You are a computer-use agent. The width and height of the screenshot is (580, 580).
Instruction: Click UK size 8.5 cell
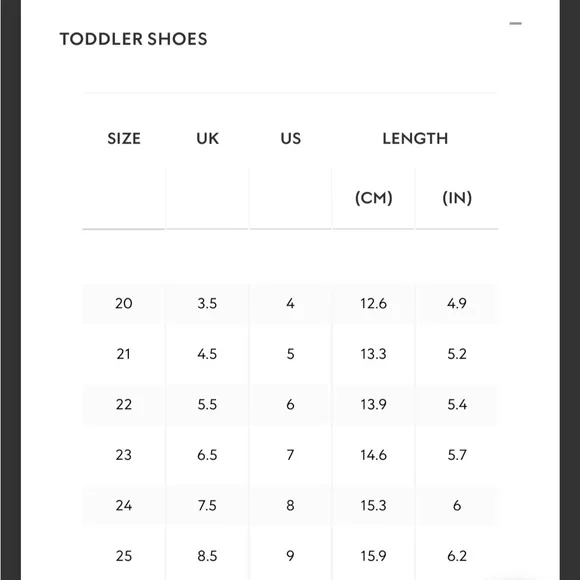coord(207,556)
